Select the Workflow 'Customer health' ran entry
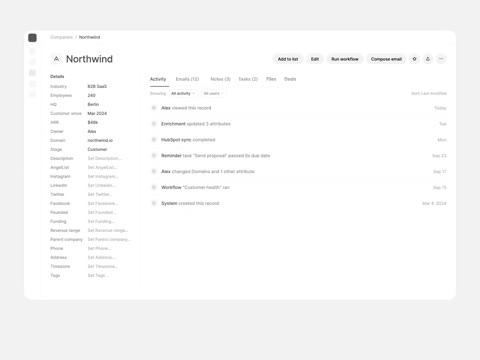Image resolution: width=480 pixels, height=360 pixels. point(298,187)
